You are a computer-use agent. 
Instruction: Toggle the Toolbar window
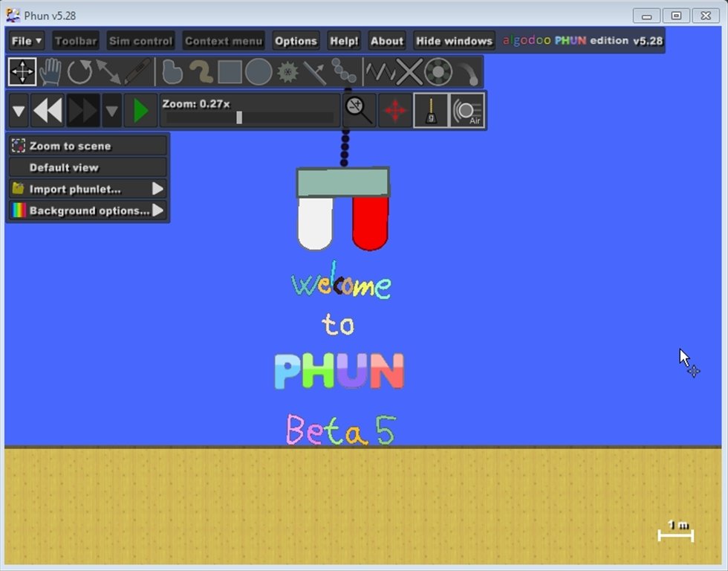(76, 41)
